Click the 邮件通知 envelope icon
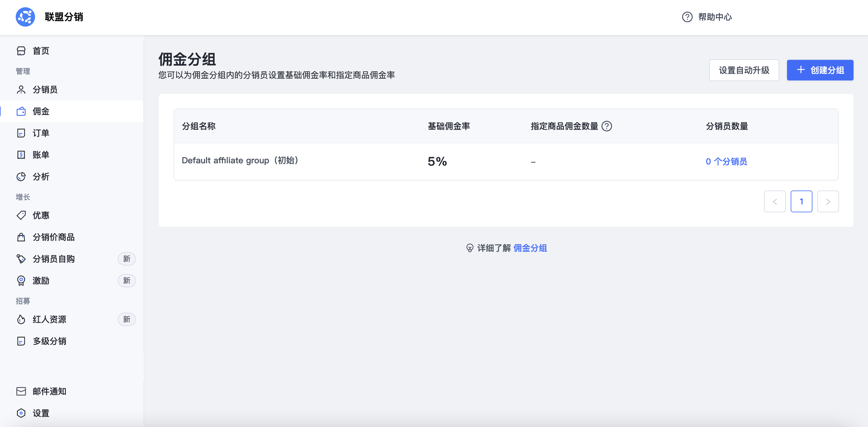The image size is (868, 427). pos(21,391)
